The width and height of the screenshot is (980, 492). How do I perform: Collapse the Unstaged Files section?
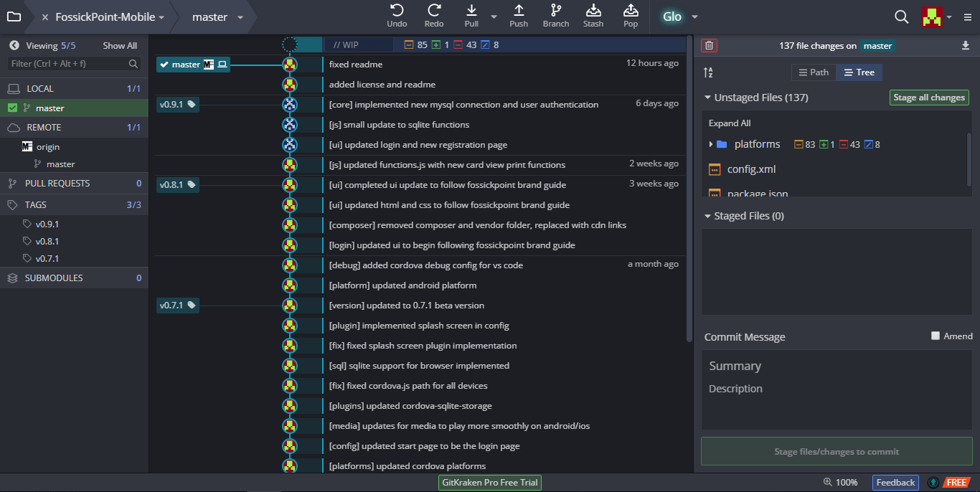[708, 98]
